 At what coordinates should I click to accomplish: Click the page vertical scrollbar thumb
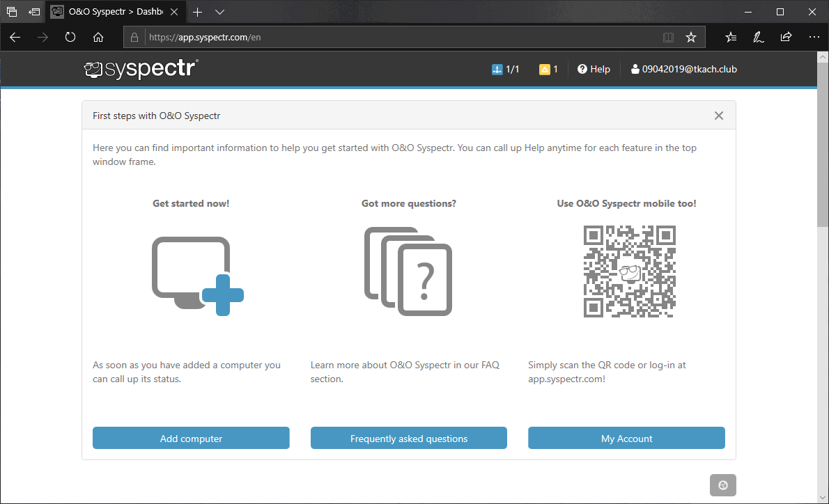coord(823,145)
